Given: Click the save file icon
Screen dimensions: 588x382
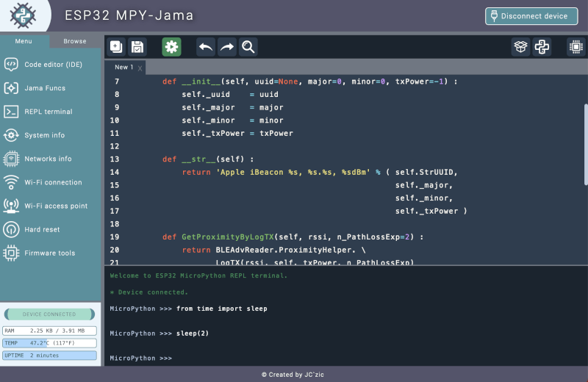Looking at the screenshot, I should [x=137, y=47].
